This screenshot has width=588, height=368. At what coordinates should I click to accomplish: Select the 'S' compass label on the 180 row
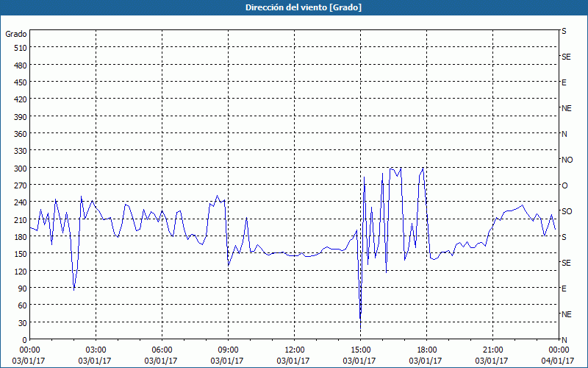coord(564,237)
